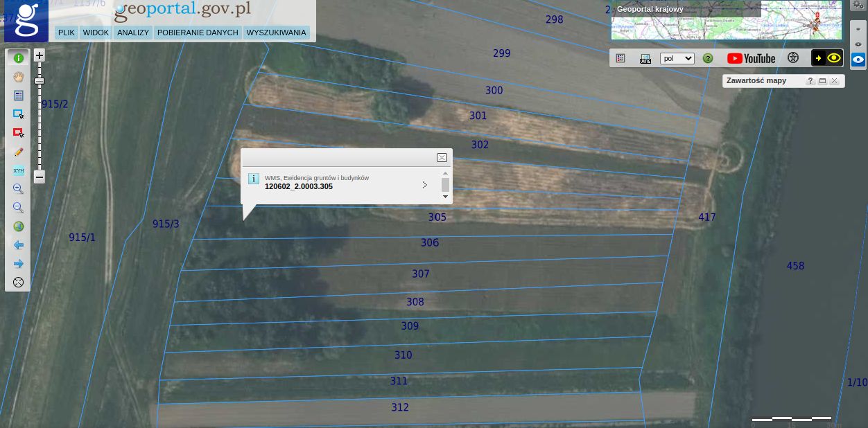Open the ANALIZY menu

pos(133,33)
